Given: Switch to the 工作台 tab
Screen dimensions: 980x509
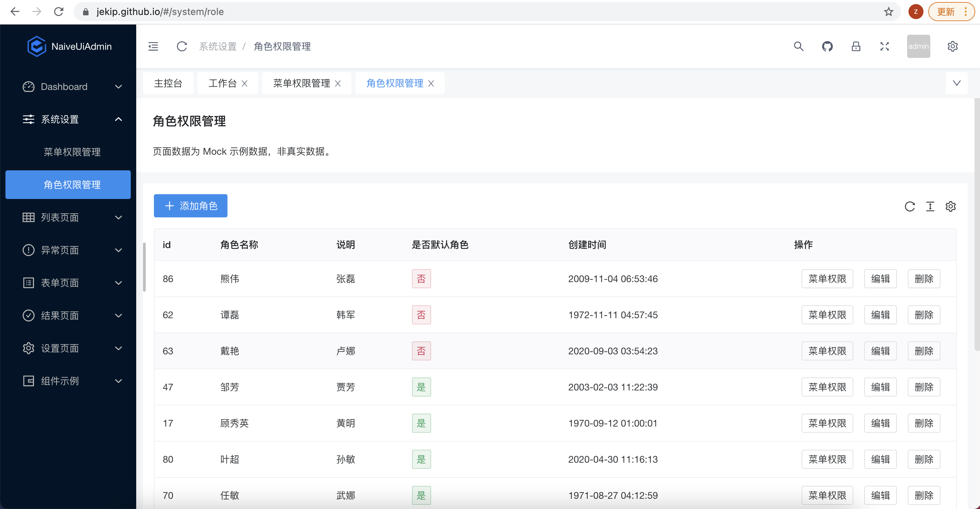Looking at the screenshot, I should point(223,83).
